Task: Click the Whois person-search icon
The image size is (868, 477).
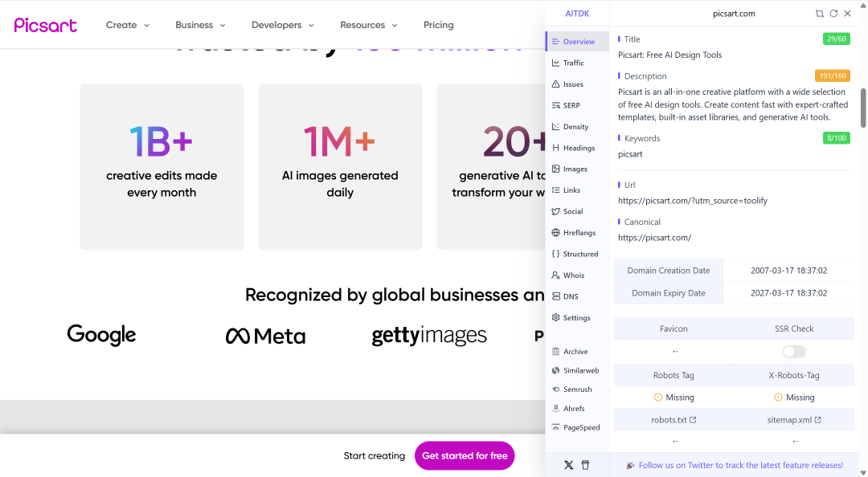Action: pos(556,275)
